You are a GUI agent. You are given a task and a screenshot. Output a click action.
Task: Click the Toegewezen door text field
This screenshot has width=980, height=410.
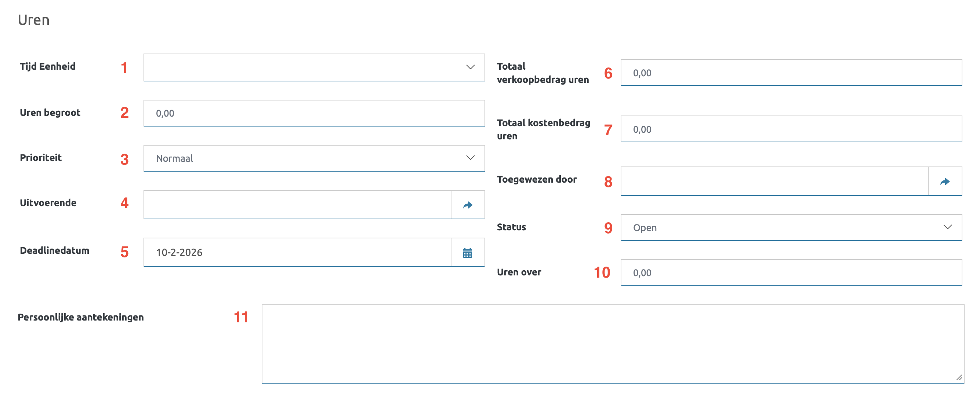[x=774, y=182]
